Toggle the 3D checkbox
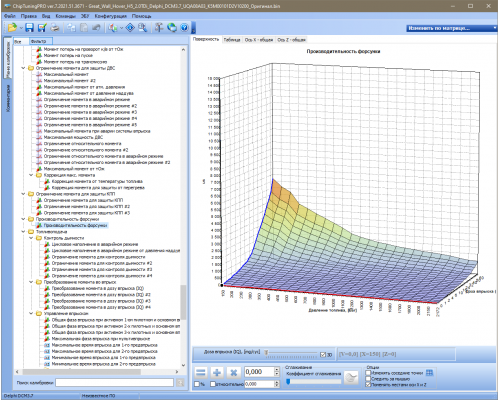 tap(323, 355)
